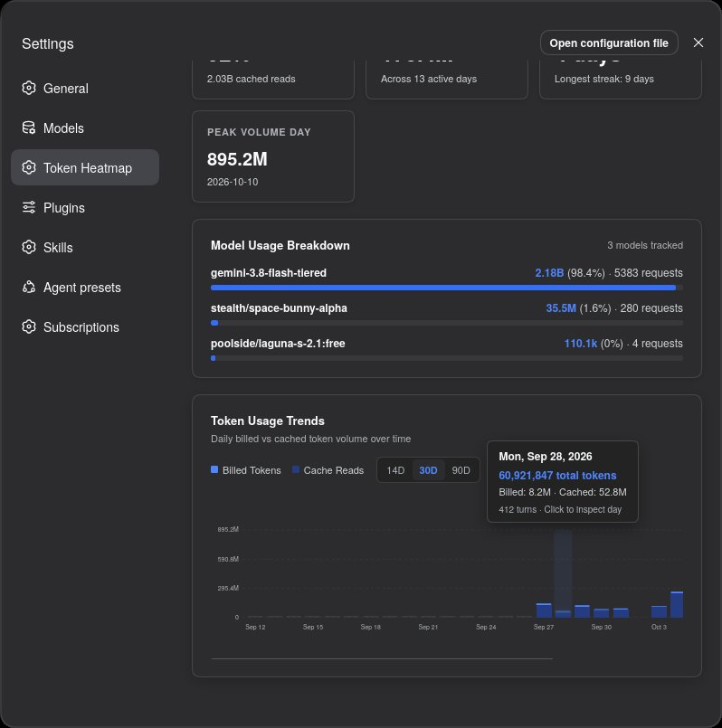
Task: Click the stealth/space-bunny-alpha usage bar
Action: [446, 323]
